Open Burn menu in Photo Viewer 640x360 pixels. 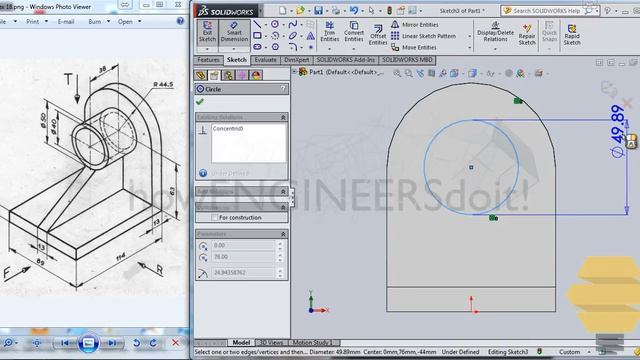(x=99, y=21)
